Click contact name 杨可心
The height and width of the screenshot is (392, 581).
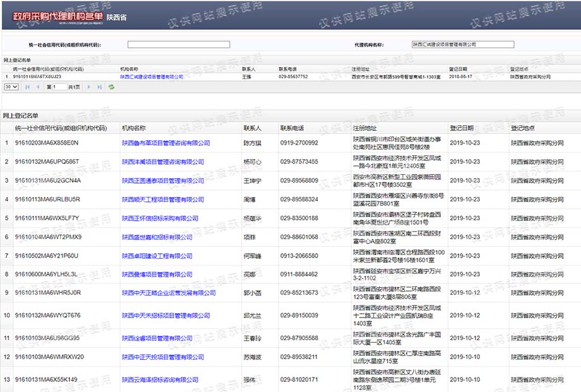click(x=253, y=162)
